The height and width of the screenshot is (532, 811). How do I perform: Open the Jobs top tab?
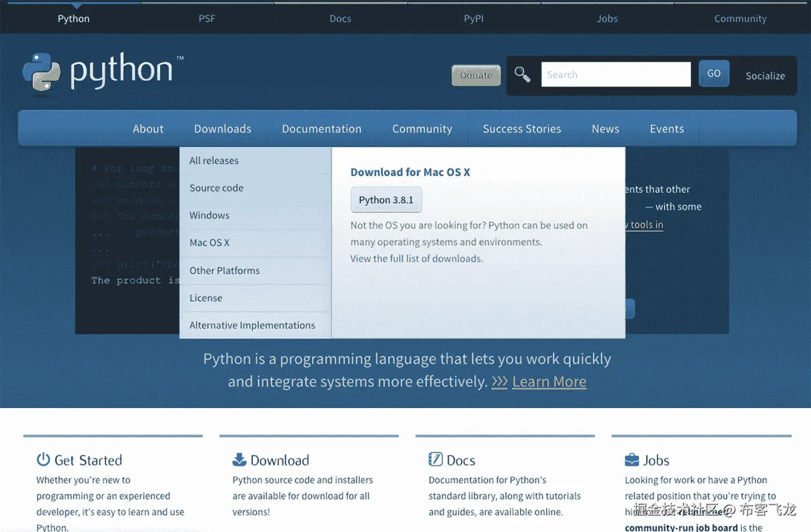tap(607, 18)
